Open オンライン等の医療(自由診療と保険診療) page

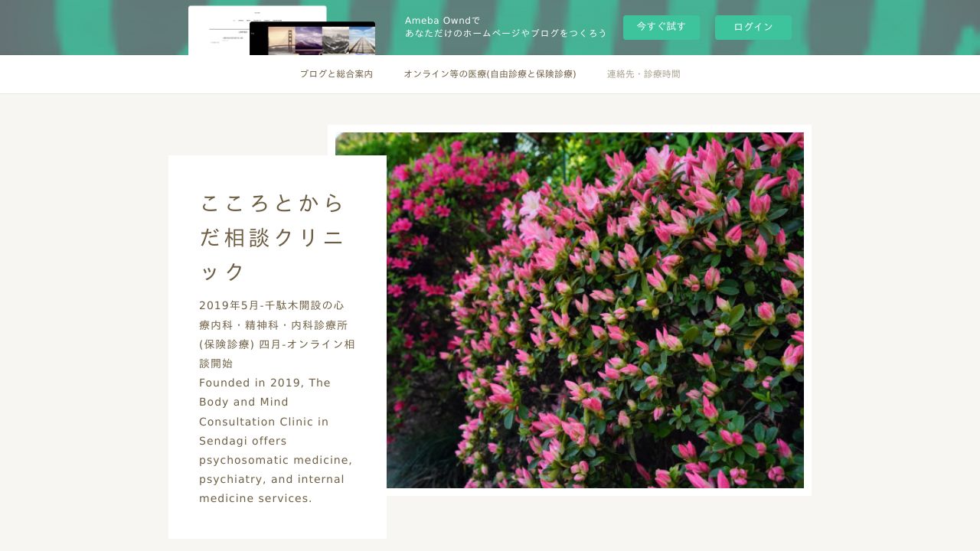click(x=489, y=74)
